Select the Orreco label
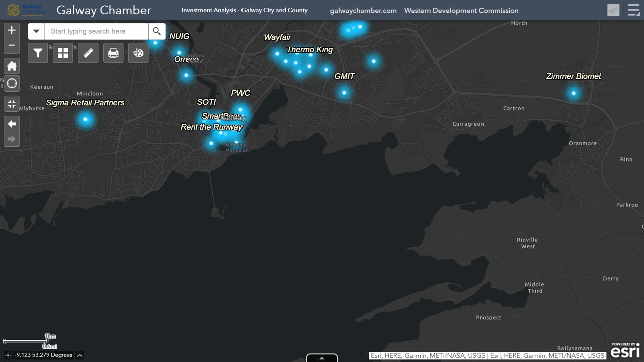 tap(186, 59)
